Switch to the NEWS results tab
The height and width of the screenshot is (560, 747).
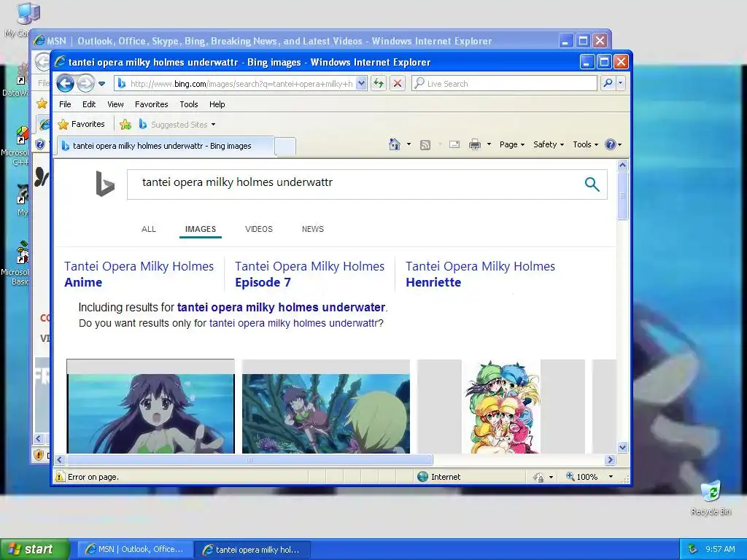(312, 229)
